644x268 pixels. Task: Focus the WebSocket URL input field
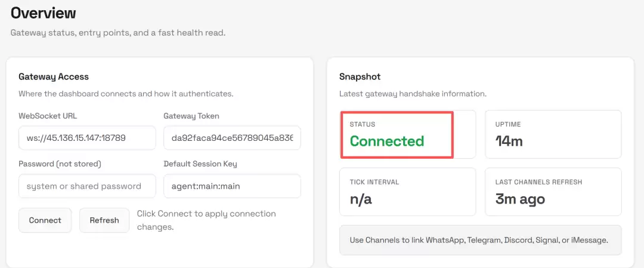pyautogui.click(x=87, y=138)
